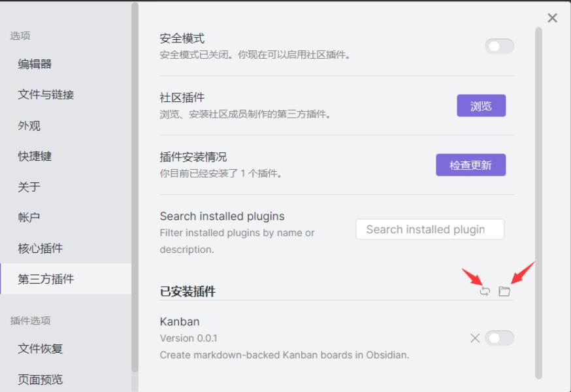This screenshot has height=392, width=571.
Task: Open the 关于 settings section
Action: coord(65,187)
